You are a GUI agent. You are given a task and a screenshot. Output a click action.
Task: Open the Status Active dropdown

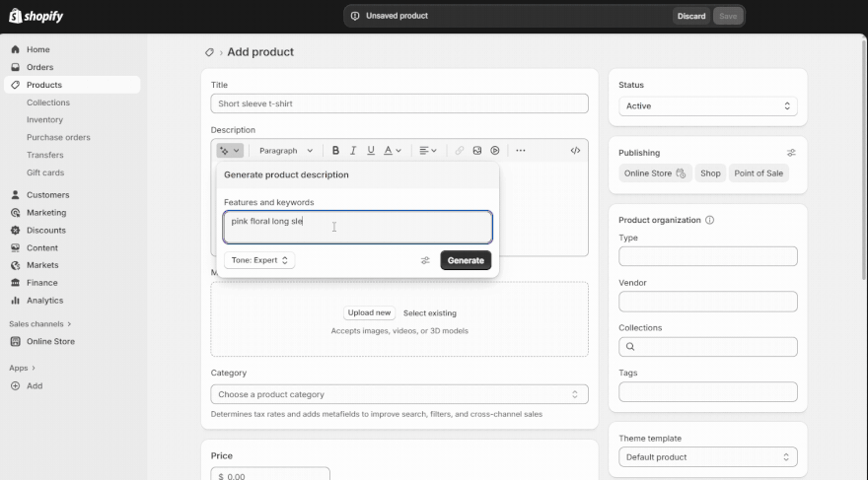[707, 106]
